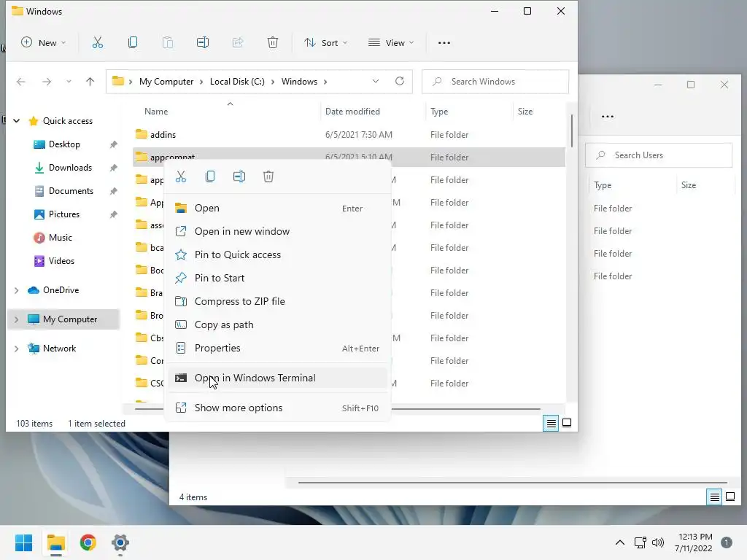Viewport: 747px width, 560px height.
Task: Click My Computer in the address bar
Action: click(x=166, y=82)
